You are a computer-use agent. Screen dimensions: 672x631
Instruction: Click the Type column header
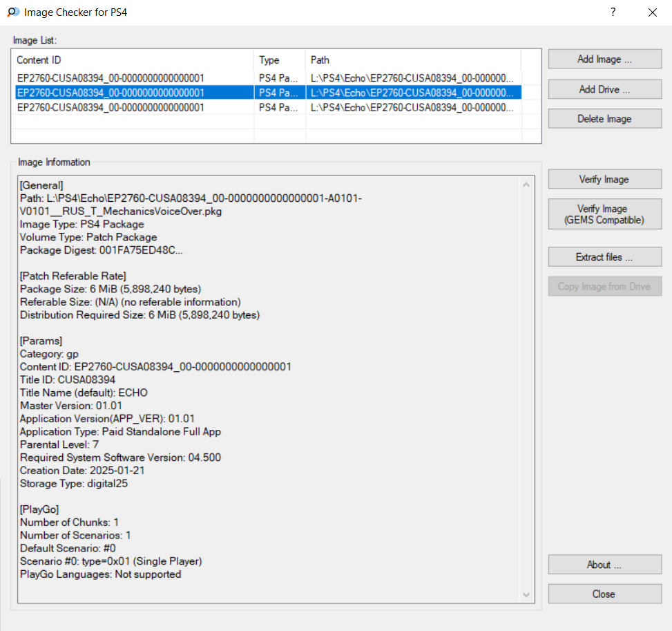280,60
